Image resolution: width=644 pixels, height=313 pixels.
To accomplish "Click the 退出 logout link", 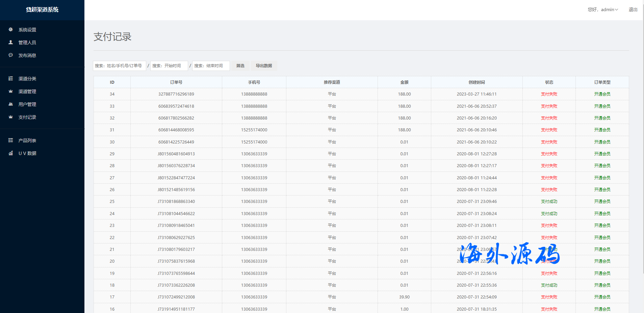I will coord(633,9).
